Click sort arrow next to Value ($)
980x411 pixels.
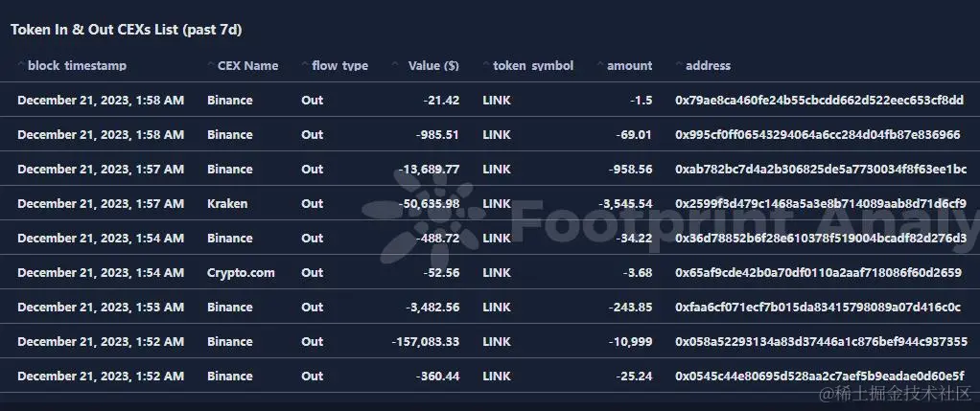pyautogui.click(x=395, y=64)
